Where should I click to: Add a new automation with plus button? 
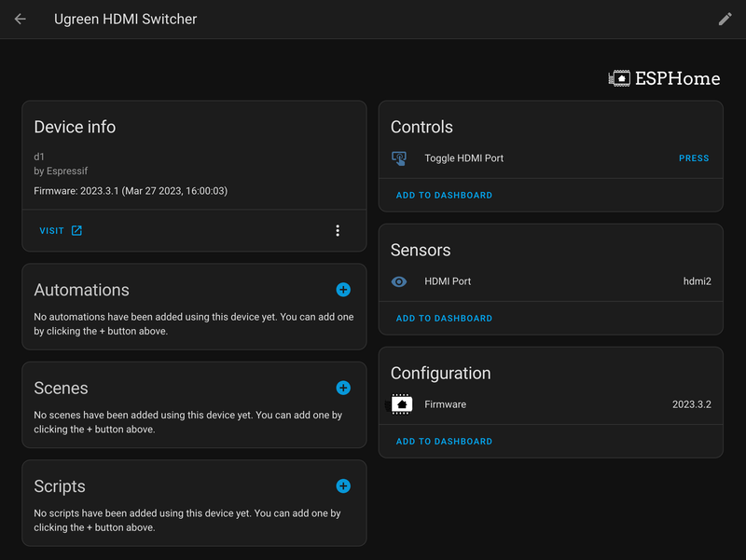pyautogui.click(x=343, y=290)
